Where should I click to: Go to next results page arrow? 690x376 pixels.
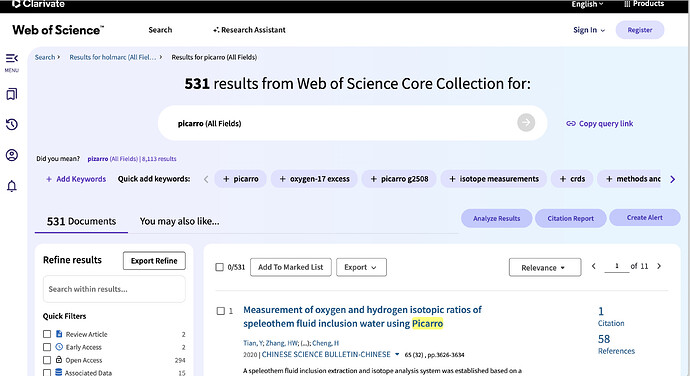[x=659, y=266]
